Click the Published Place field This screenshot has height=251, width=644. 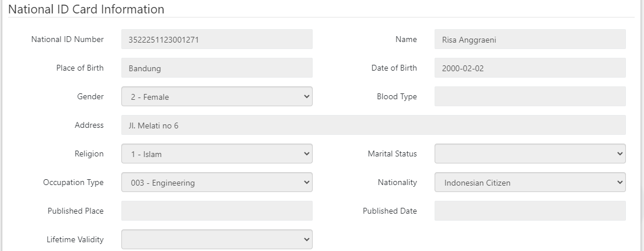216,211
